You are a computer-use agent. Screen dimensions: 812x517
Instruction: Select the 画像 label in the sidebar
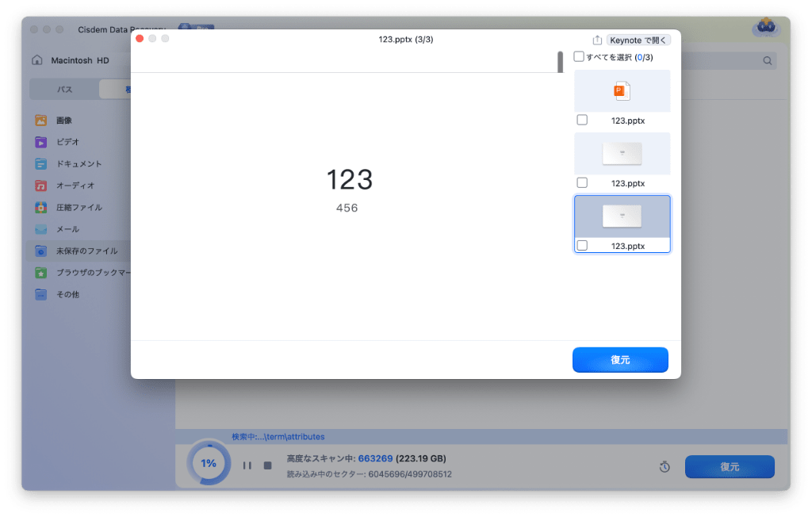pos(64,121)
